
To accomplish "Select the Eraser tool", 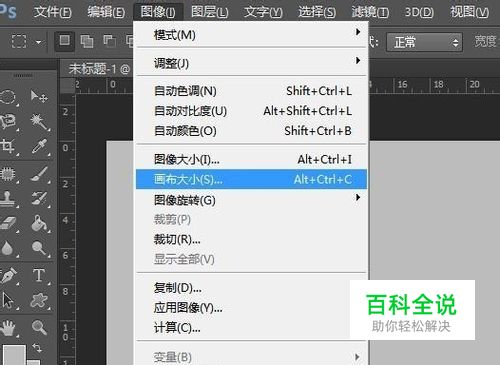I will click(8, 223).
